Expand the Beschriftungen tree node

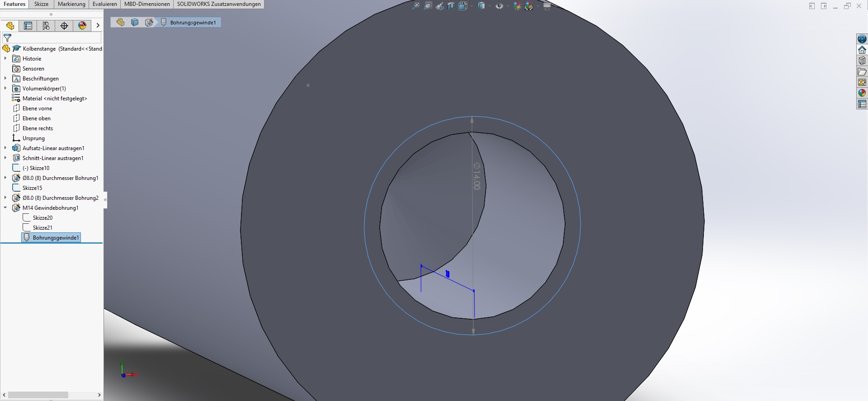coord(5,79)
